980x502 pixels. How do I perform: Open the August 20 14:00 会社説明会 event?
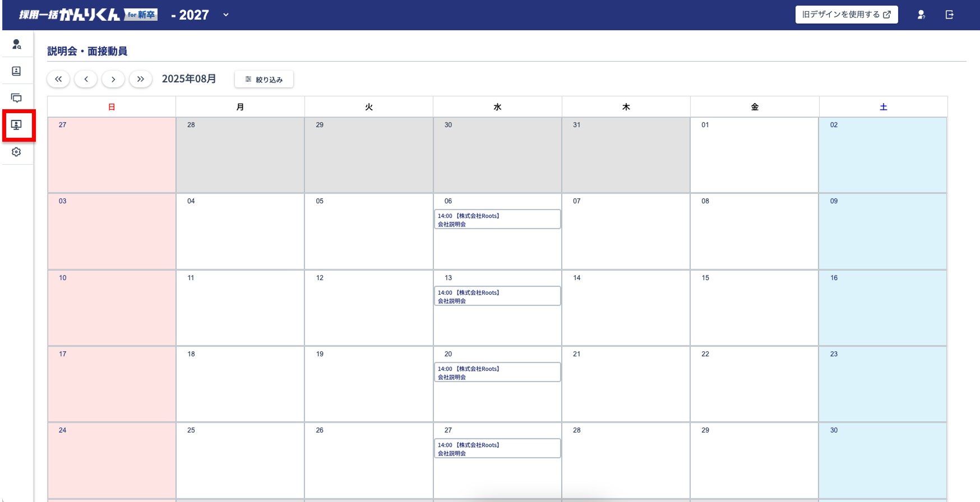click(x=497, y=373)
